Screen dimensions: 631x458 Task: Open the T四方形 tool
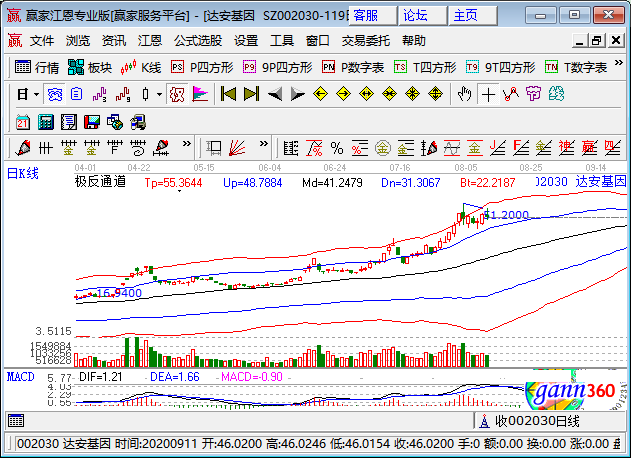(425, 67)
